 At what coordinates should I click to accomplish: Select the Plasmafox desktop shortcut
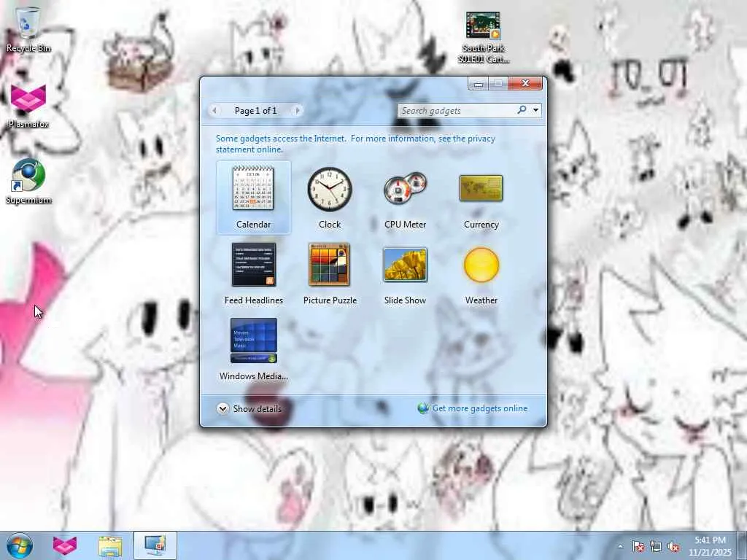coord(28,106)
